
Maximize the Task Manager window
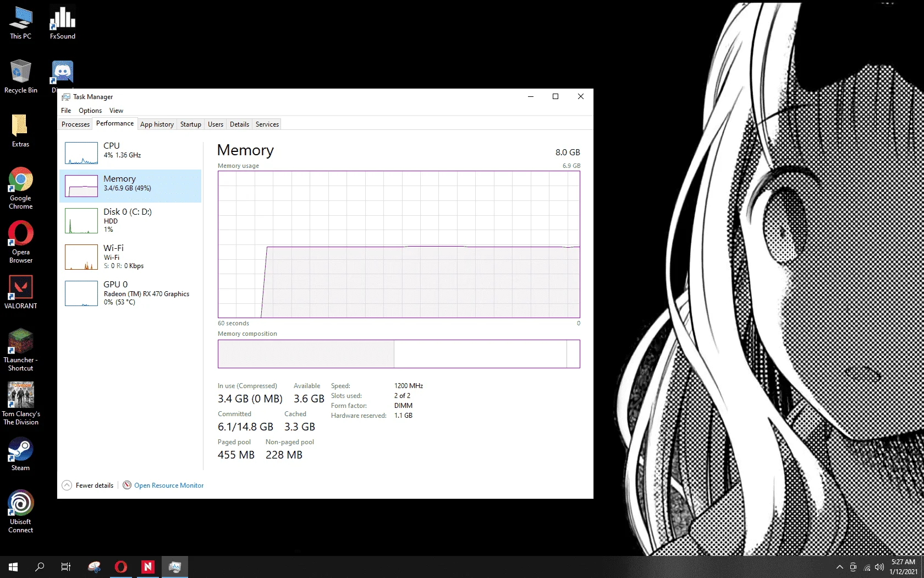[555, 96]
